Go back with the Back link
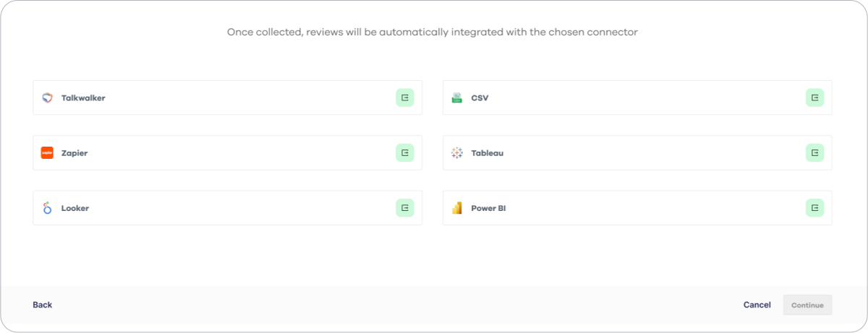The width and height of the screenshot is (868, 333). point(43,305)
